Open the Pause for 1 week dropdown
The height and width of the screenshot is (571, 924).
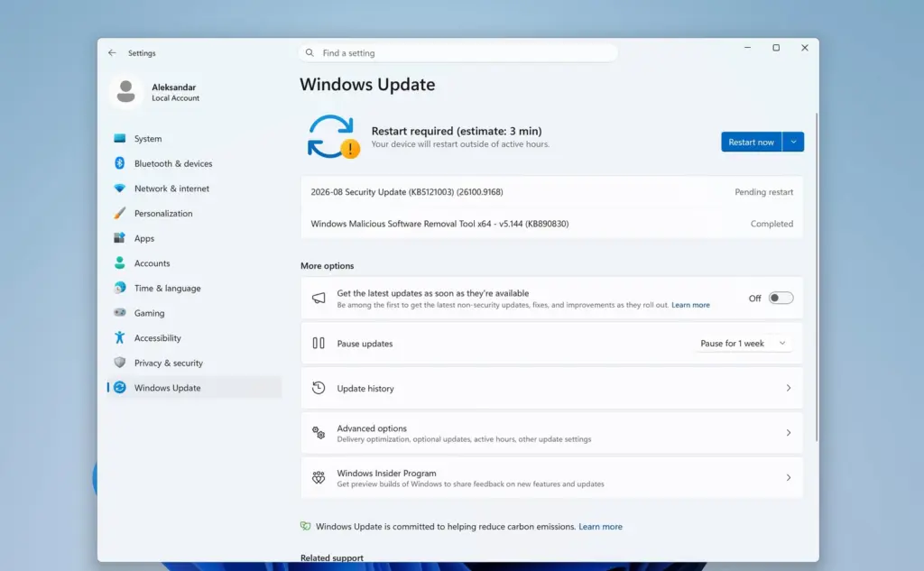click(744, 343)
